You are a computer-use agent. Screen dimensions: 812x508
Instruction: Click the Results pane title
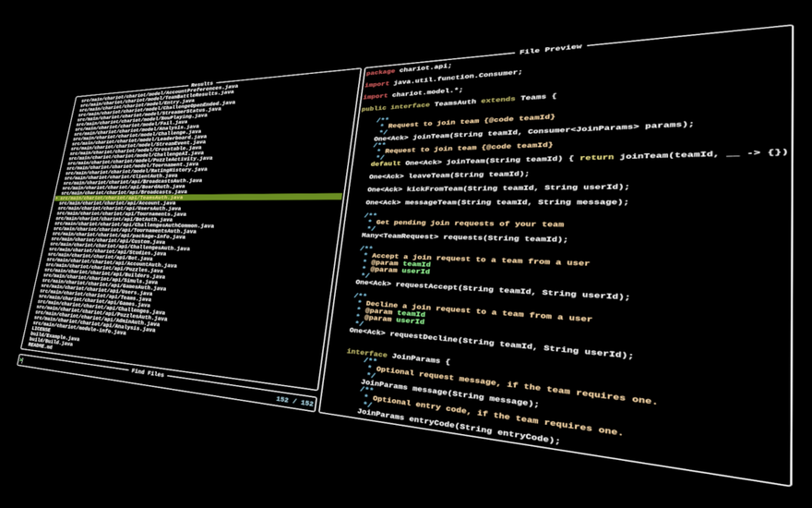(202, 83)
